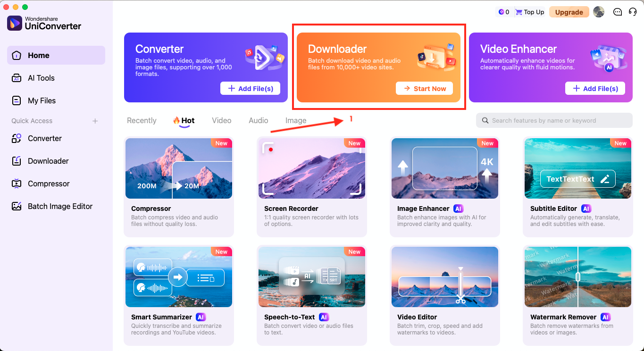
Task: Open the feedback chat bubble icon
Action: click(618, 12)
